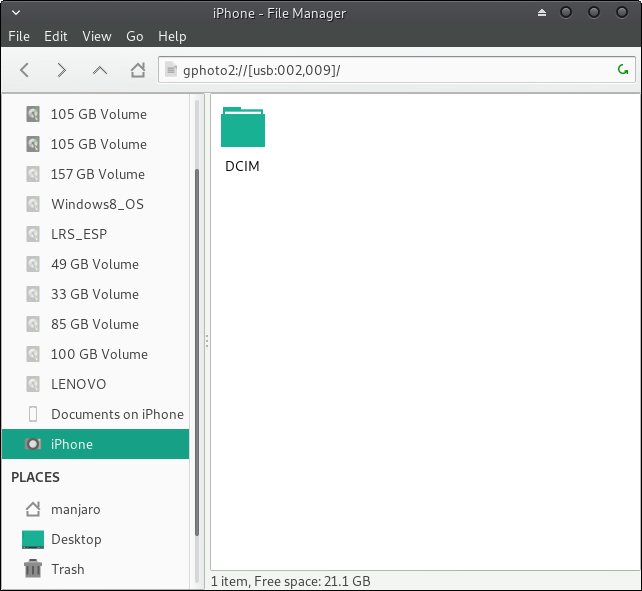
Task: Open the File menu
Action: 19,36
